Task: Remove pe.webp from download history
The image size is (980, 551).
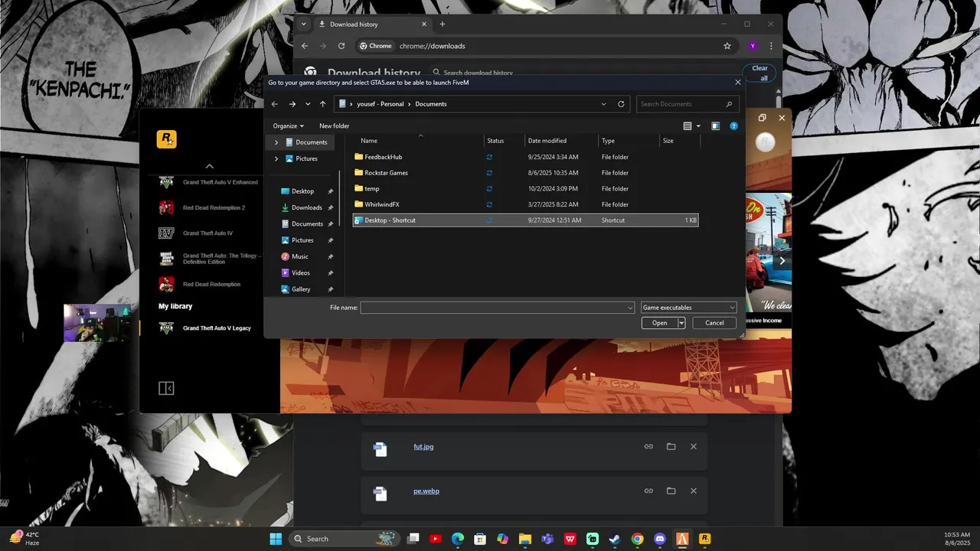Action: pos(694,491)
